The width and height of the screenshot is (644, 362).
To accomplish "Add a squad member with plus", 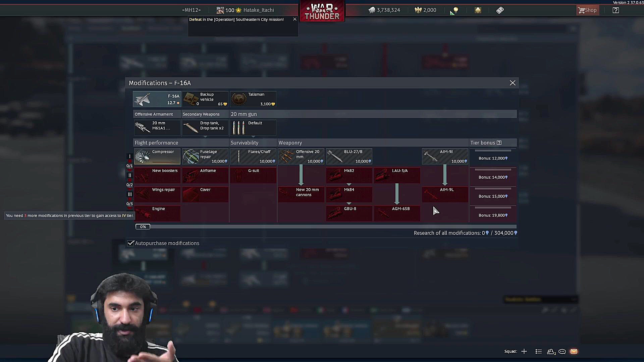I will (x=524, y=351).
